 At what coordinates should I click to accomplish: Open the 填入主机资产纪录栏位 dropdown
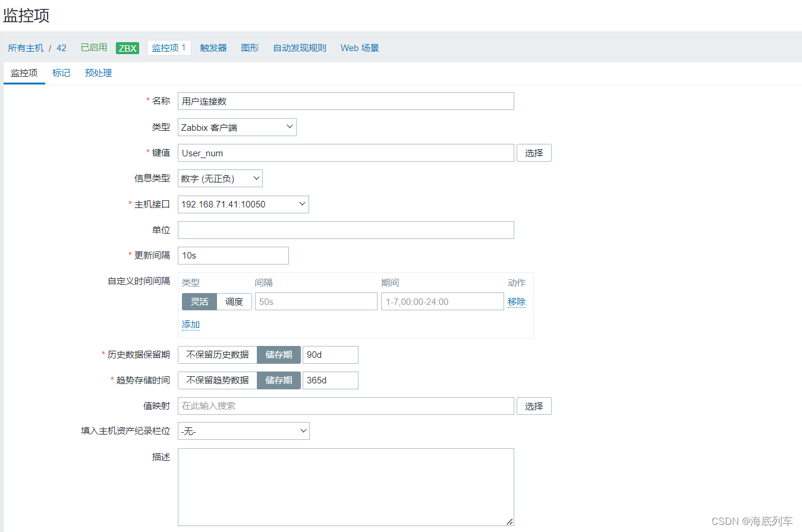[x=244, y=432]
